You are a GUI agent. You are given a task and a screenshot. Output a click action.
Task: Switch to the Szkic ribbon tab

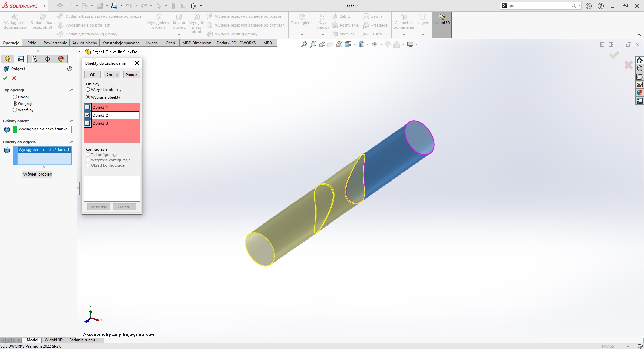coord(32,43)
